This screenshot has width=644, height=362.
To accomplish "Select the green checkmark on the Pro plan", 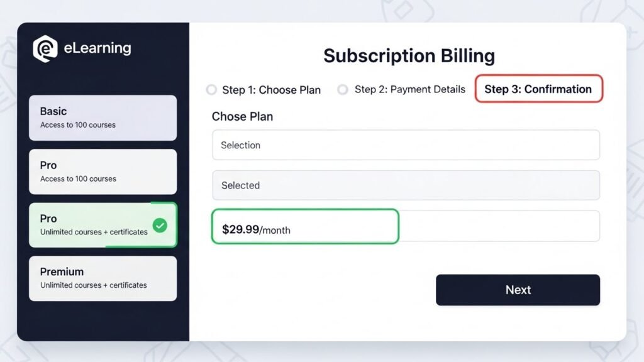I will tap(159, 224).
